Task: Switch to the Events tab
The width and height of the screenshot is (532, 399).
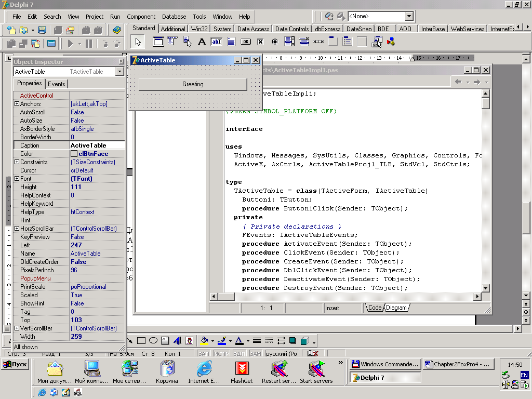Action: click(57, 84)
